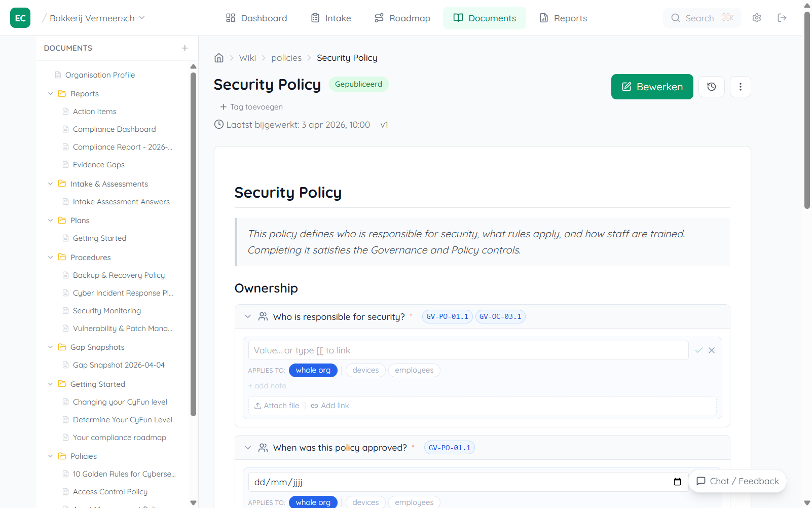Click 'Tag toevoegen' to add a tag
The image size is (812, 508).
tap(251, 106)
